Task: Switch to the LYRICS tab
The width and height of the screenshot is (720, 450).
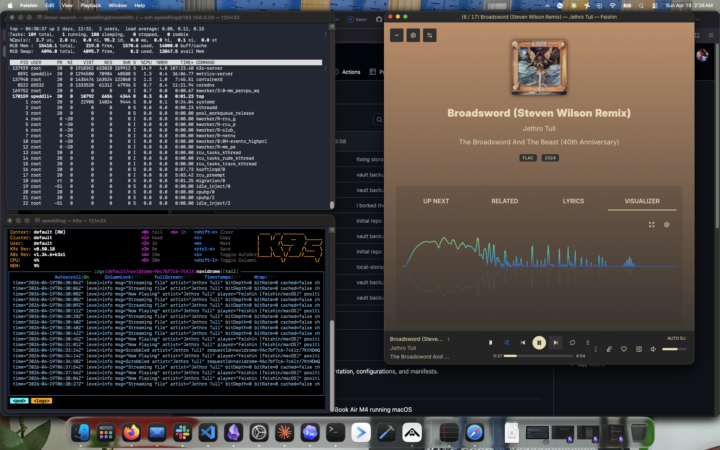Action: (x=574, y=201)
